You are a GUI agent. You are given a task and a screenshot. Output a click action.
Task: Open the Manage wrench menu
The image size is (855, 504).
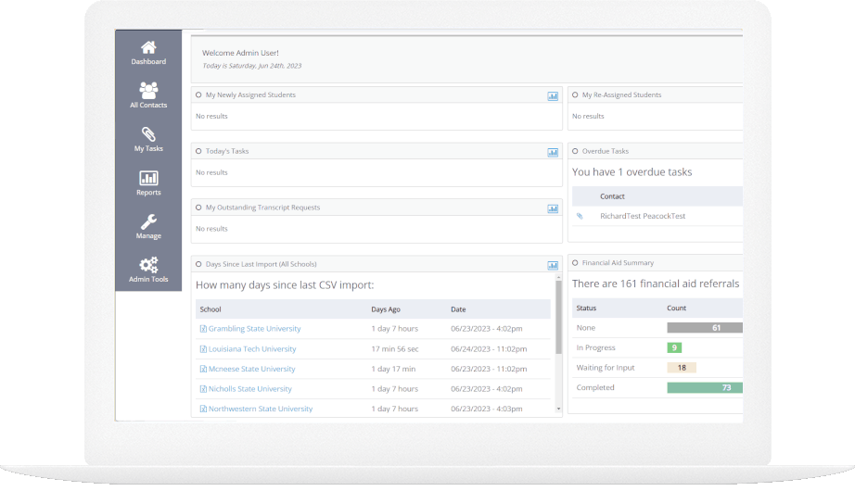148,222
